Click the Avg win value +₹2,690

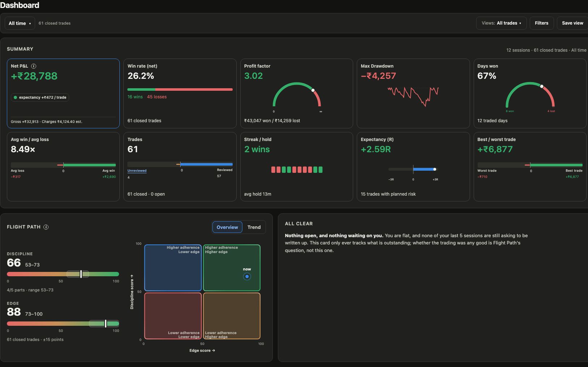tap(109, 177)
